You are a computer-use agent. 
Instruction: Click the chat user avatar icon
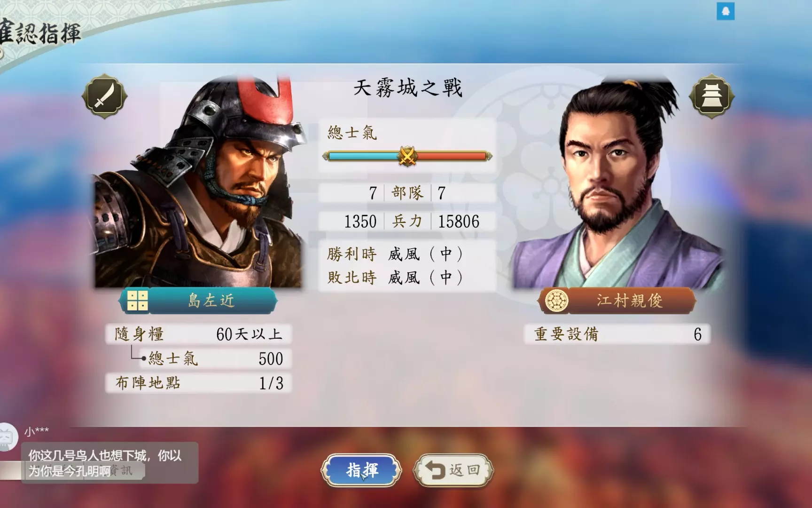point(8,437)
